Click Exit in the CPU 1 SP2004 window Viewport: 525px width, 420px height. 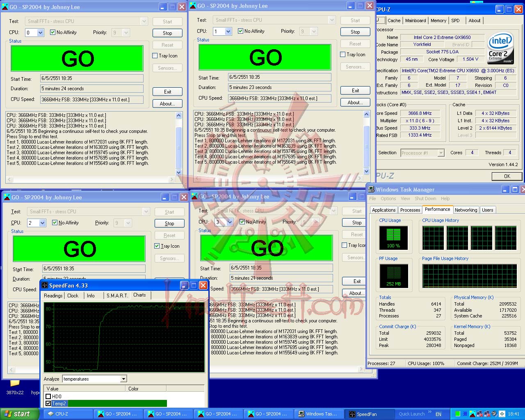click(x=355, y=91)
